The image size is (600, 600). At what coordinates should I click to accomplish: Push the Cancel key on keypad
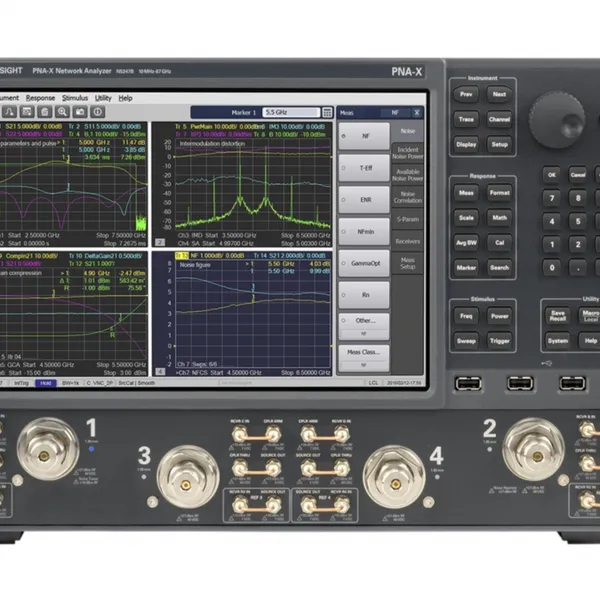(578, 175)
